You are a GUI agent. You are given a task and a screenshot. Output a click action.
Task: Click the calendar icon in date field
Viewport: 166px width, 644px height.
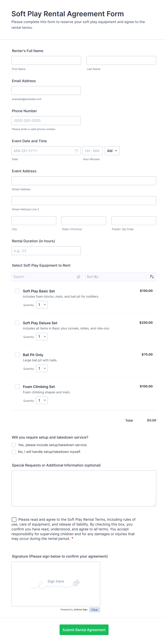coord(77,151)
